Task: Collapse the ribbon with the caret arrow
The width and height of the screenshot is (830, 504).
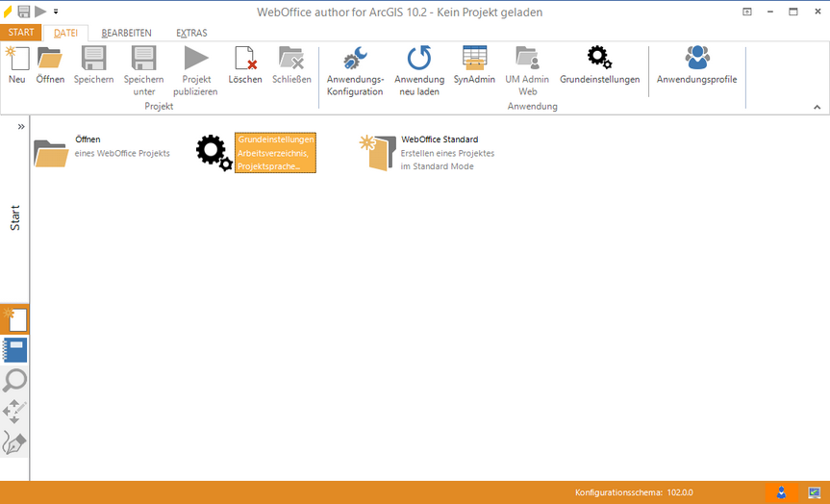Action: tap(817, 107)
